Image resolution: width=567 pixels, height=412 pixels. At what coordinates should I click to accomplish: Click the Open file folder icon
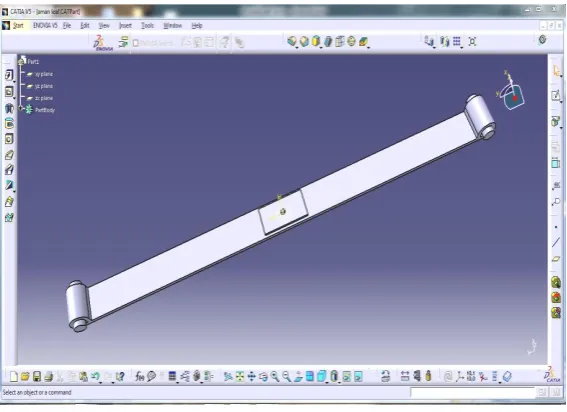[25, 377]
